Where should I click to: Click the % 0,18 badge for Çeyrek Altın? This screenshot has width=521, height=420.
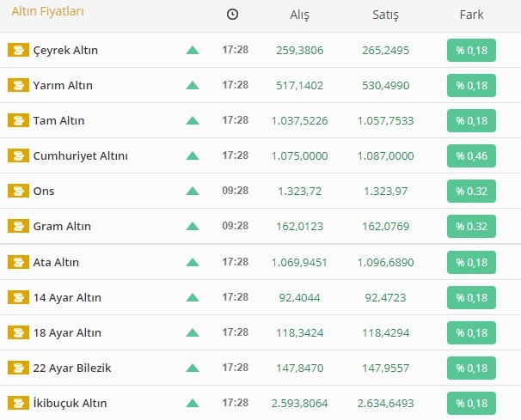(471, 50)
